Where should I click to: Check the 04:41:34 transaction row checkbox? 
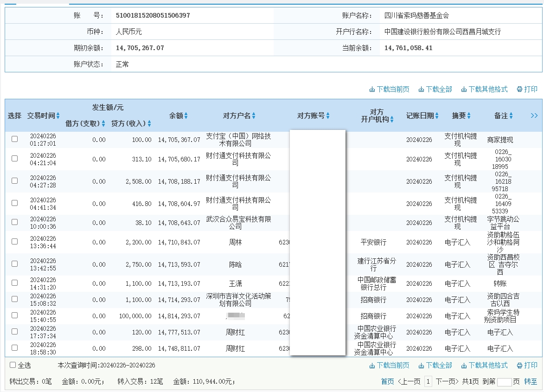[14, 203]
